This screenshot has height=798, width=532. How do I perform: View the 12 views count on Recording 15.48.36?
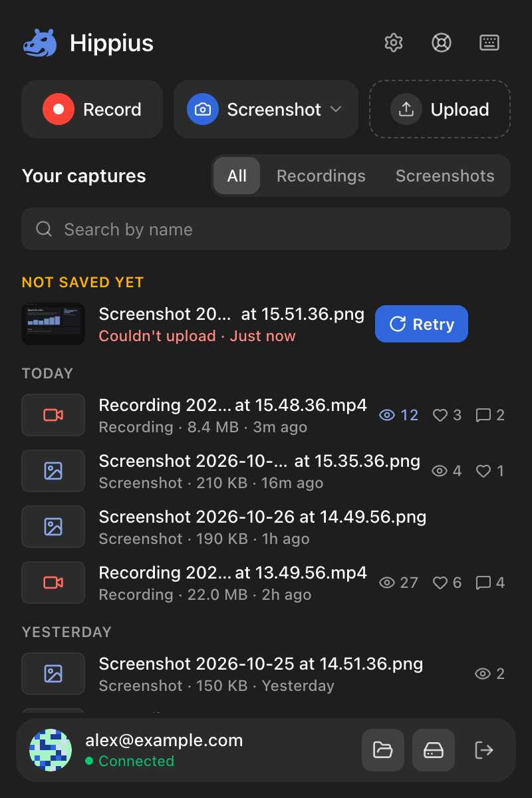point(399,416)
